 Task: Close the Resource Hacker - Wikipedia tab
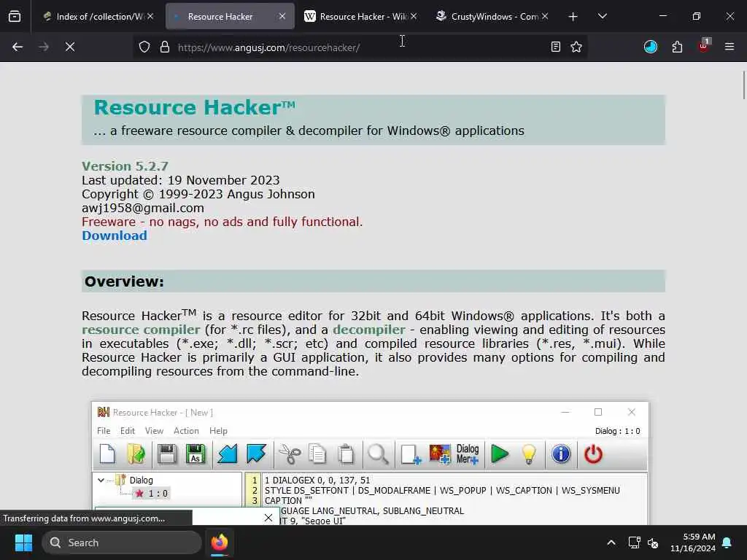pyautogui.click(x=414, y=16)
